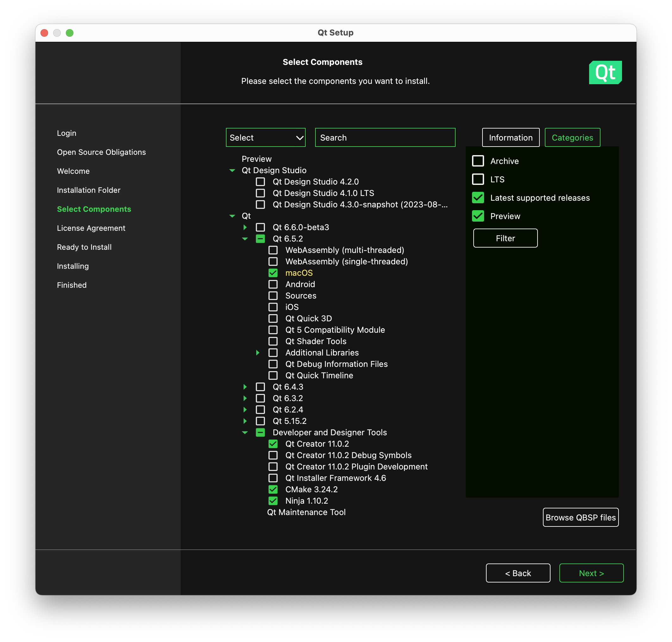
Task: Switch to the Information tab
Action: [511, 138]
